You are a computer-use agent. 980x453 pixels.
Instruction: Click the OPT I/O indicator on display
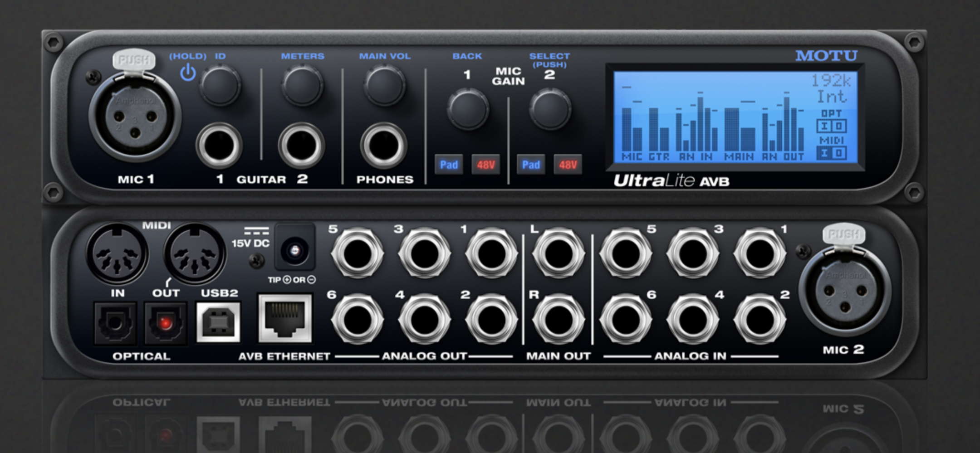coord(832,121)
